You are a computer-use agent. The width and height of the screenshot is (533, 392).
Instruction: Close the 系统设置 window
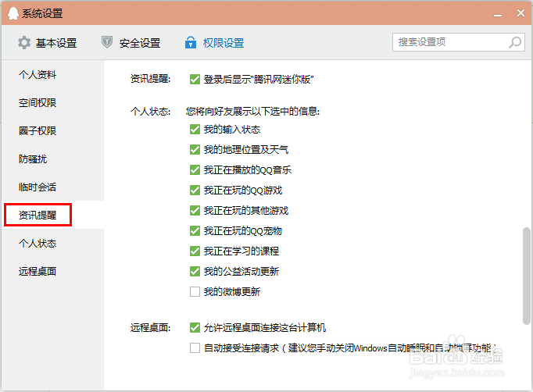[x=520, y=13]
